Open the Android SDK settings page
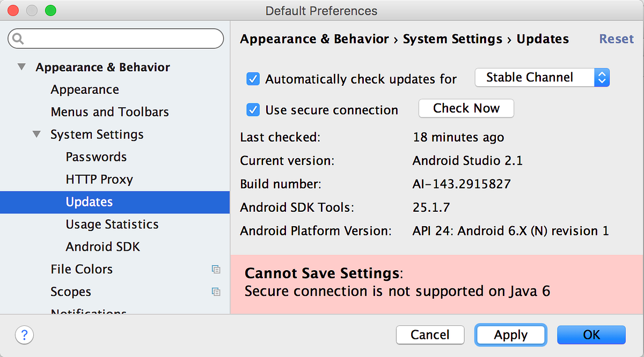This screenshot has width=644, height=357. click(102, 247)
